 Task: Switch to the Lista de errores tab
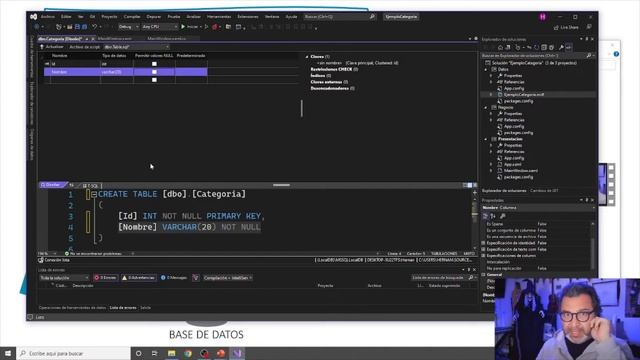click(x=123, y=308)
